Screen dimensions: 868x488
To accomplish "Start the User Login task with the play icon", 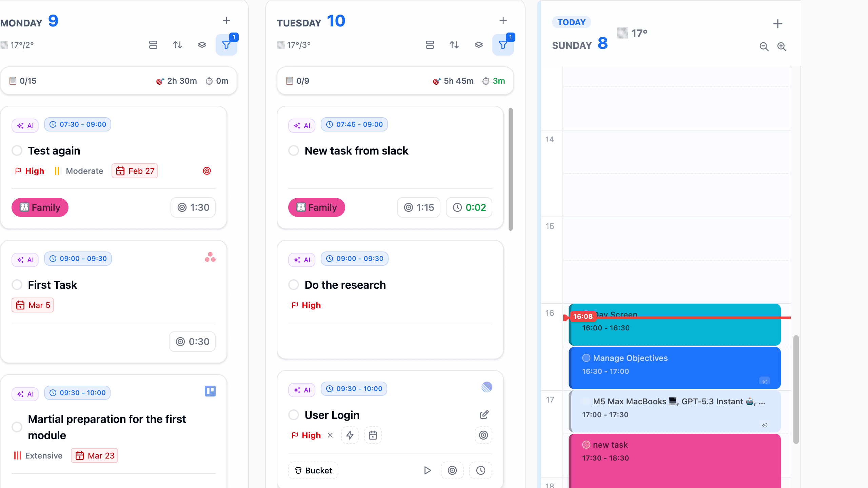I will pos(427,470).
